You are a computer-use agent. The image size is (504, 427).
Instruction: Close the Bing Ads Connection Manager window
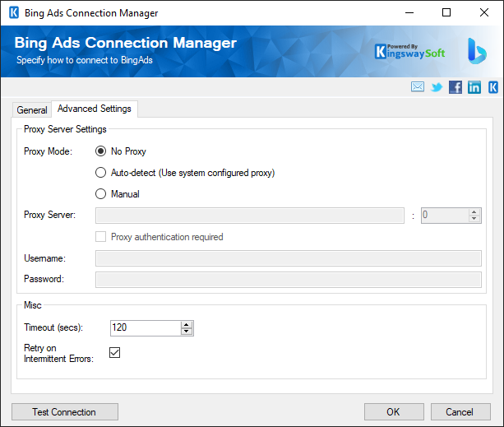[x=484, y=13]
